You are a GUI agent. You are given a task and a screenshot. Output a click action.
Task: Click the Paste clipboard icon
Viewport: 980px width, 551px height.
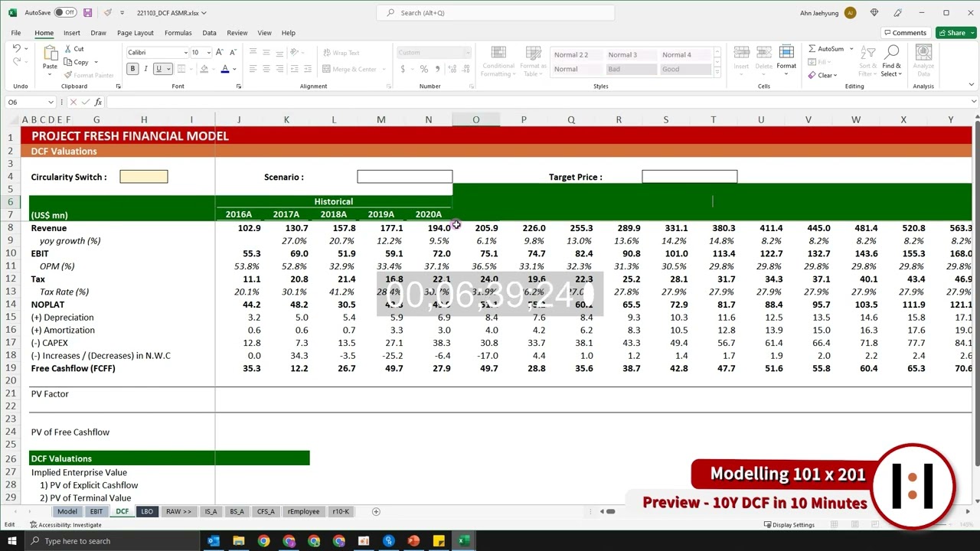pos(50,54)
